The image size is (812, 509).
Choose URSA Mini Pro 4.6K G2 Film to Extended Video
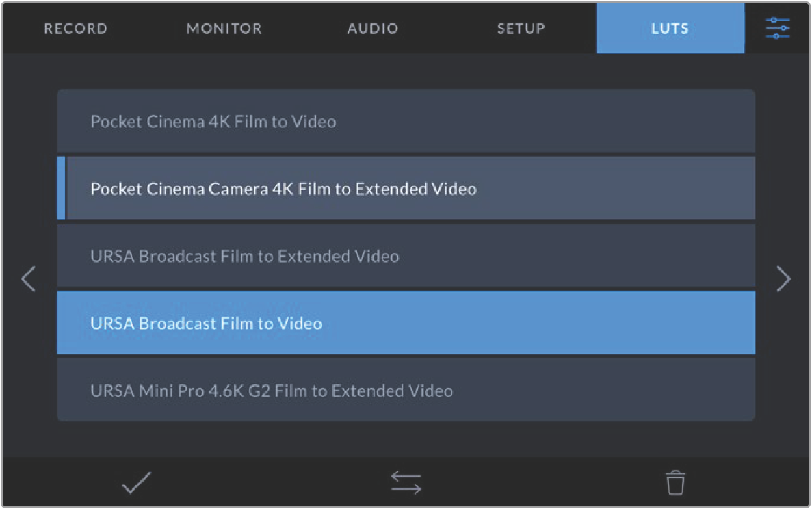pyautogui.click(x=406, y=391)
